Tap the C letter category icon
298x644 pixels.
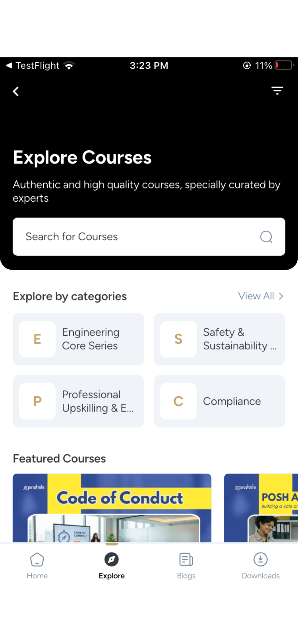coord(178,401)
